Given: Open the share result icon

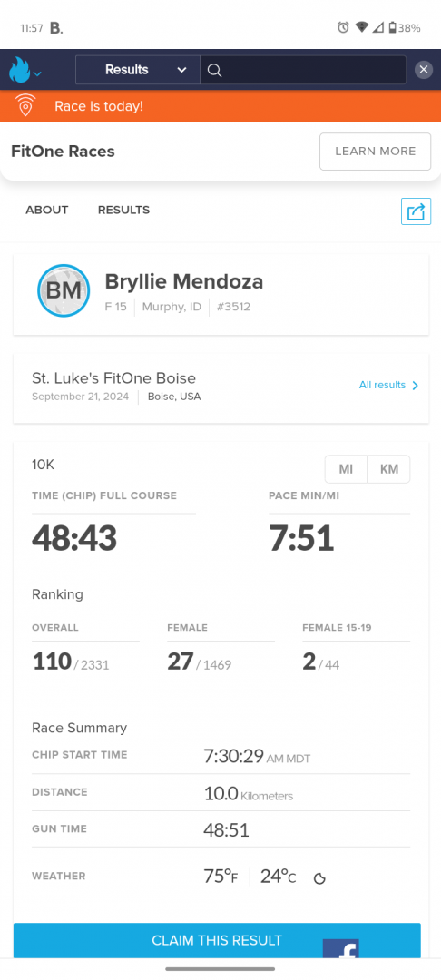Looking at the screenshot, I should [x=416, y=211].
